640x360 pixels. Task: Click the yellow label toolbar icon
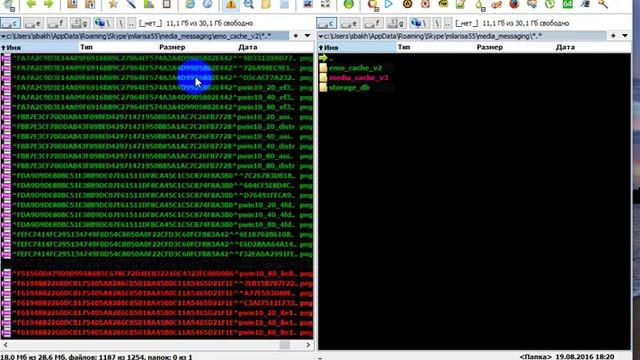point(443,4)
